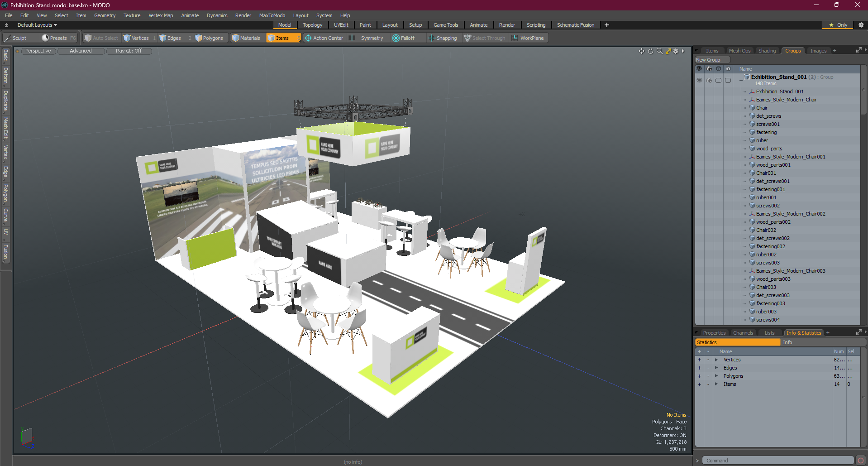Click the Eames_Style_Modern_Chair locator icon
This screenshot has height=466, width=868.
[x=752, y=100]
